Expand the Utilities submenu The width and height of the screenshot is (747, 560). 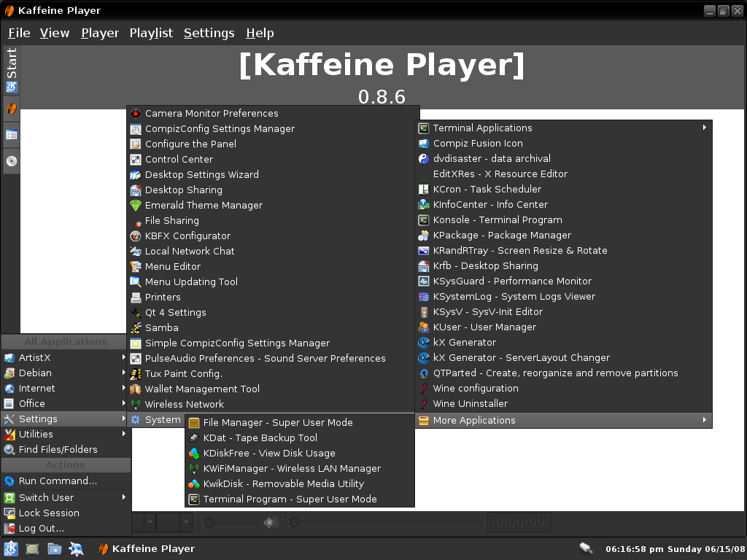66,435
